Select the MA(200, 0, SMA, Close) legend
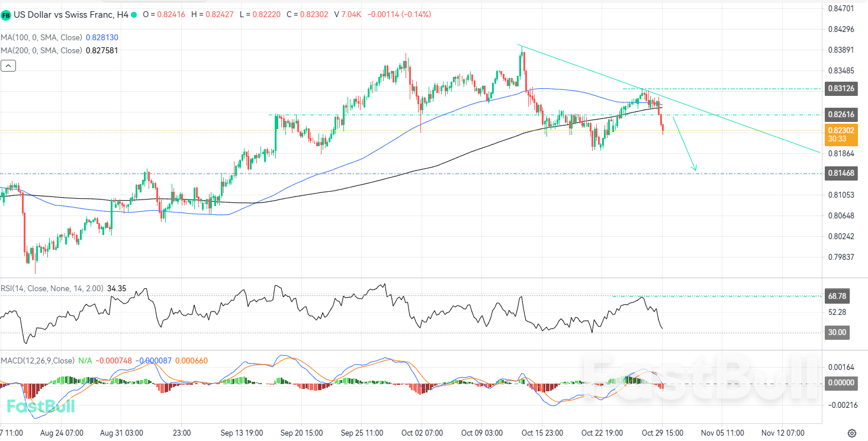 pos(41,50)
